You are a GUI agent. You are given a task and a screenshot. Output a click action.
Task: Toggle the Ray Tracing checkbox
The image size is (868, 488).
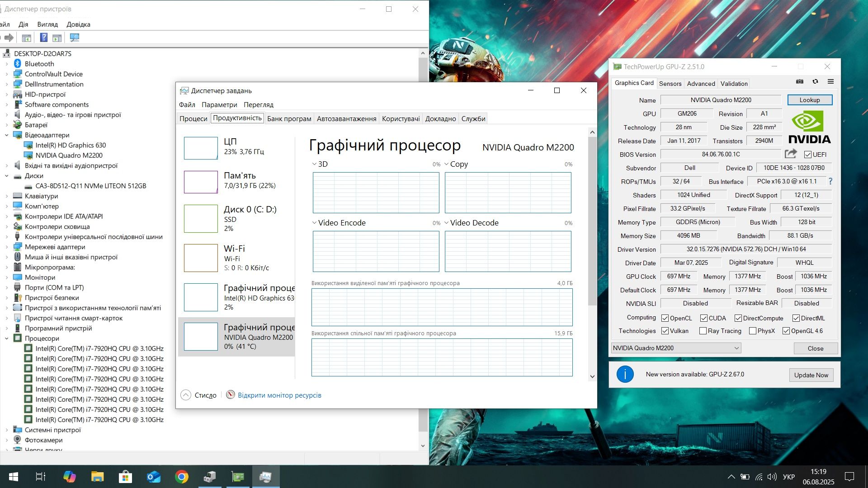click(x=703, y=331)
